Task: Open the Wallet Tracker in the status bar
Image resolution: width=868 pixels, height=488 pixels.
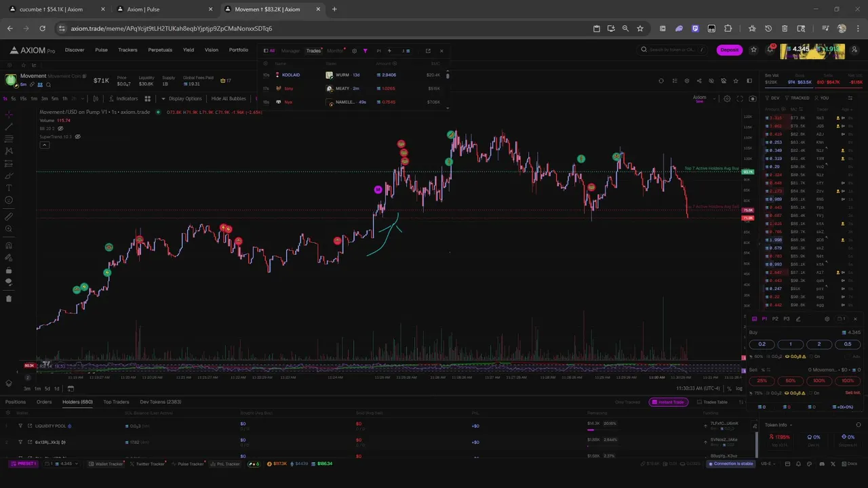Action: [x=106, y=464]
